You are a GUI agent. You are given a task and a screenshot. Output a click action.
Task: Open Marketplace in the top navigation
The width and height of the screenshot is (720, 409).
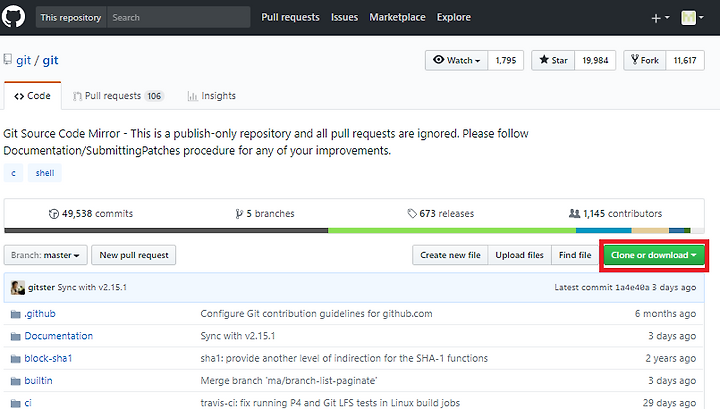398,17
